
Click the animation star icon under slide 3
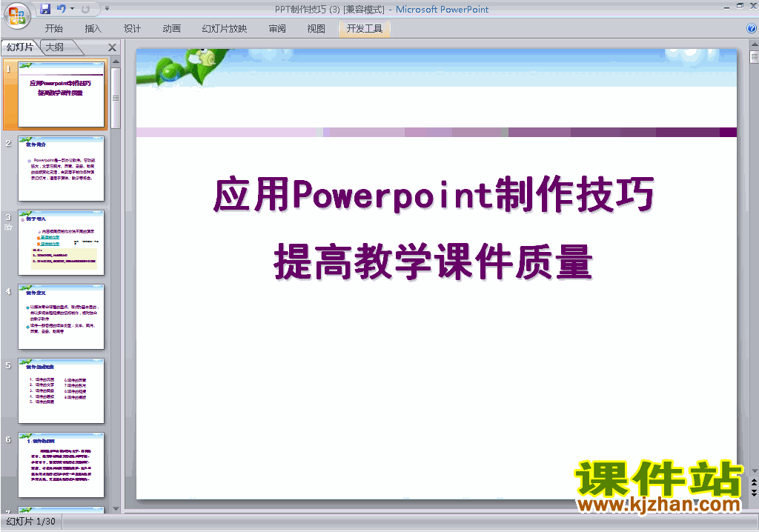coord(8,227)
